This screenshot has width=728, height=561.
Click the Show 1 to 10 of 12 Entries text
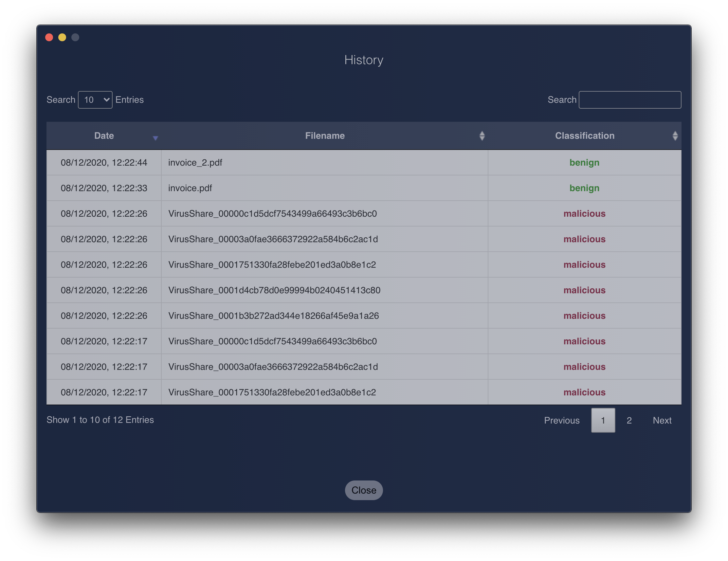click(x=100, y=420)
